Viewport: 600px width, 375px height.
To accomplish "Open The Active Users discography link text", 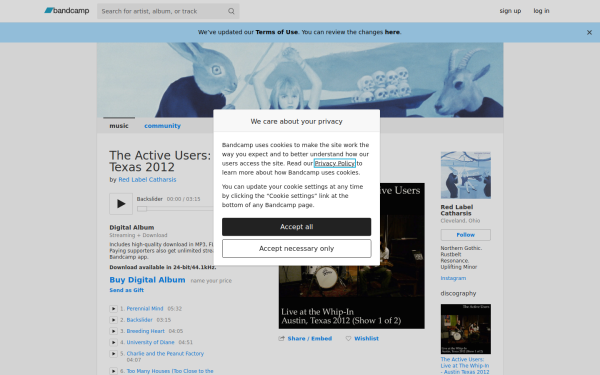I will tap(465, 366).
